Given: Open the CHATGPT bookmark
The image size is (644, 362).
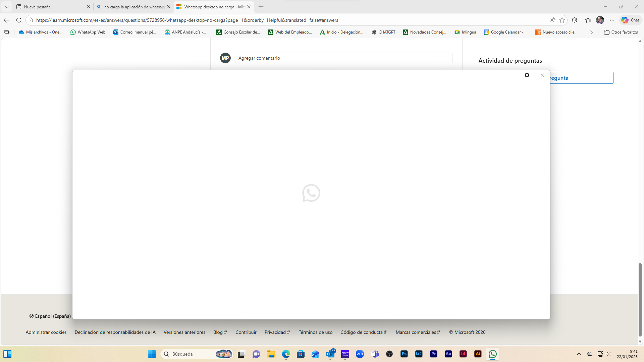Looking at the screenshot, I should 383,32.
